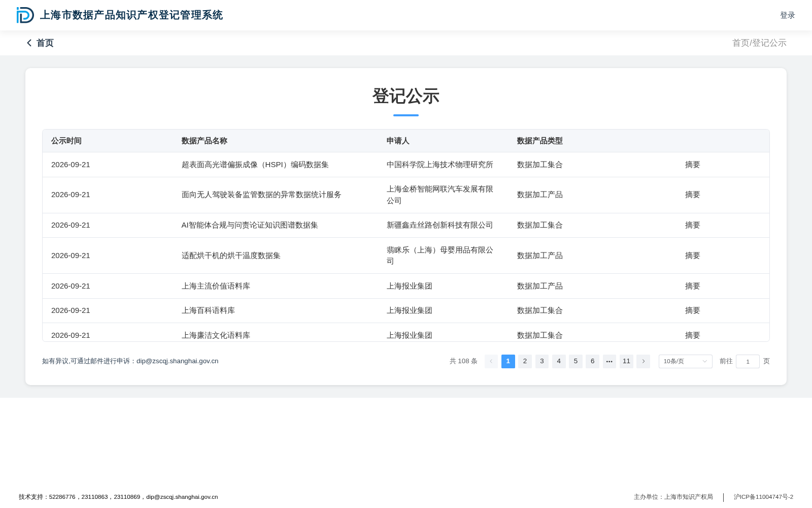Click the go-to page number input
Image resolution: width=812 pixels, height=508 pixels.
[748, 361]
